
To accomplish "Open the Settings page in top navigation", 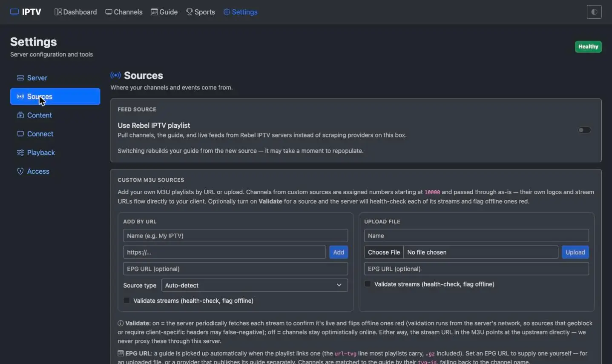I will click(241, 12).
